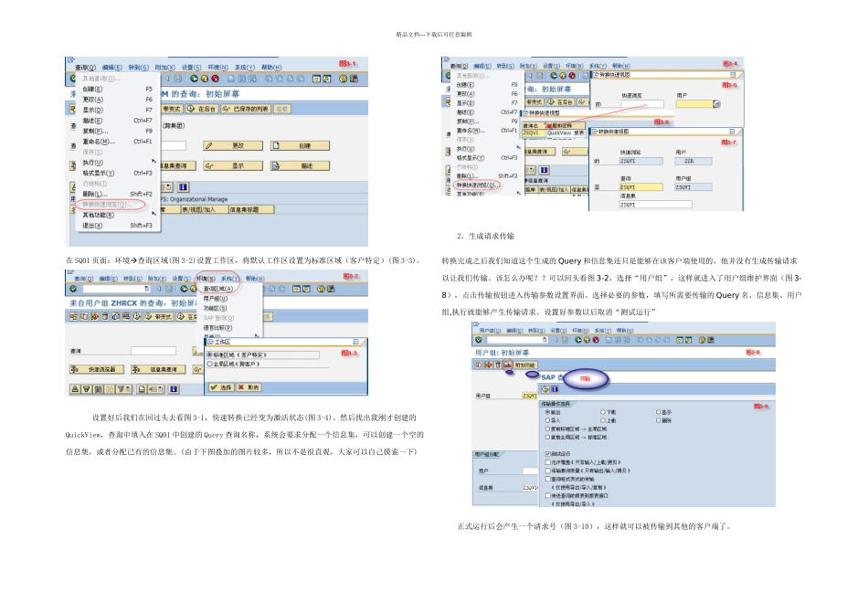Click blue info icon in figure 3-2 bottom toolbar
Screen dimensions: 868x614
click(174, 389)
